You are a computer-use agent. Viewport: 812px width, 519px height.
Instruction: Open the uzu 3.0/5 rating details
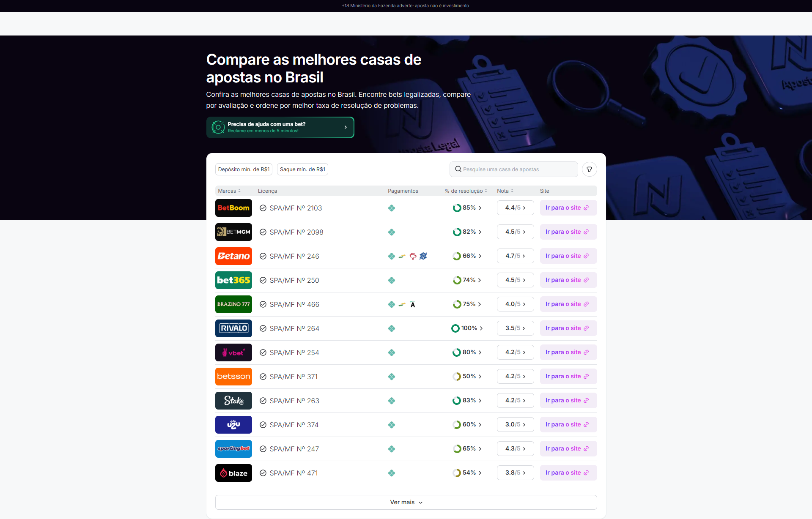pyautogui.click(x=515, y=425)
